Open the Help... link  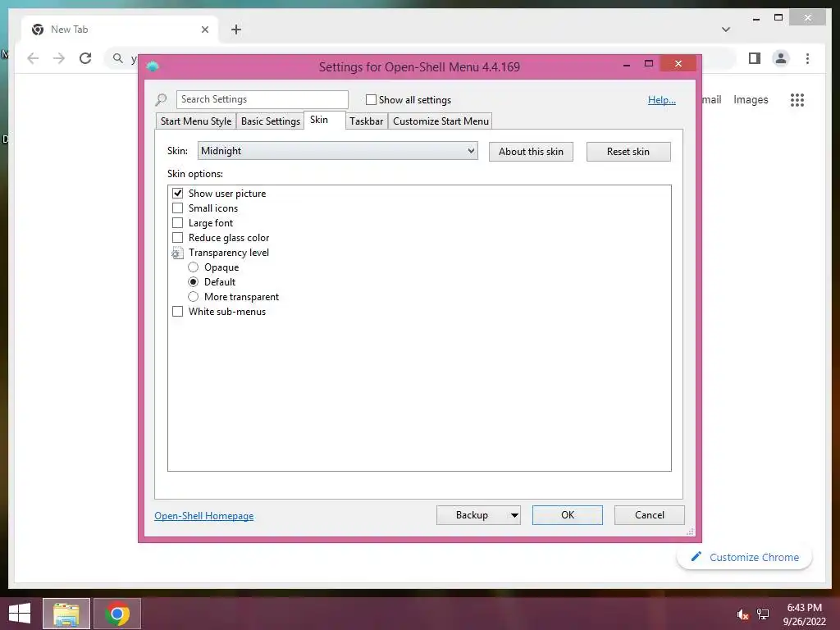coord(662,99)
